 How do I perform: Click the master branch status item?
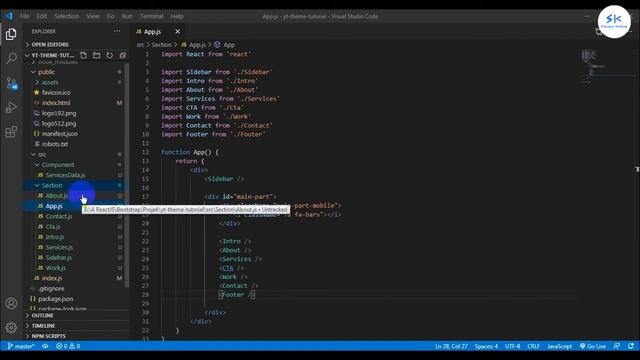(21, 346)
